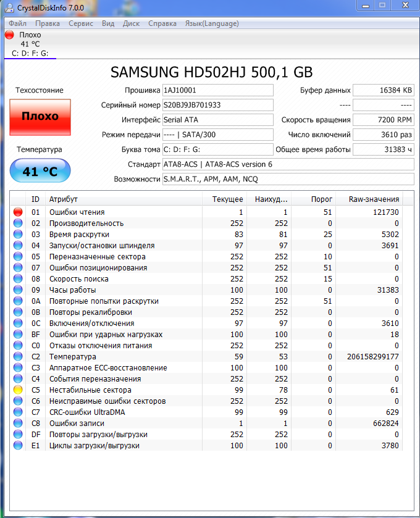Click the SAMSUNG HD502HJ 500,1 GB title

click(211, 72)
